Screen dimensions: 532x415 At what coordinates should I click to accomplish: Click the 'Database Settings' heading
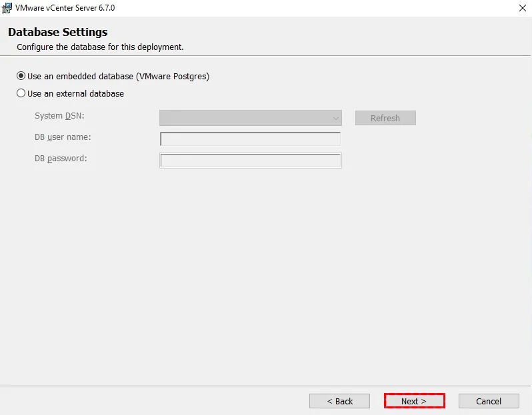[57, 32]
